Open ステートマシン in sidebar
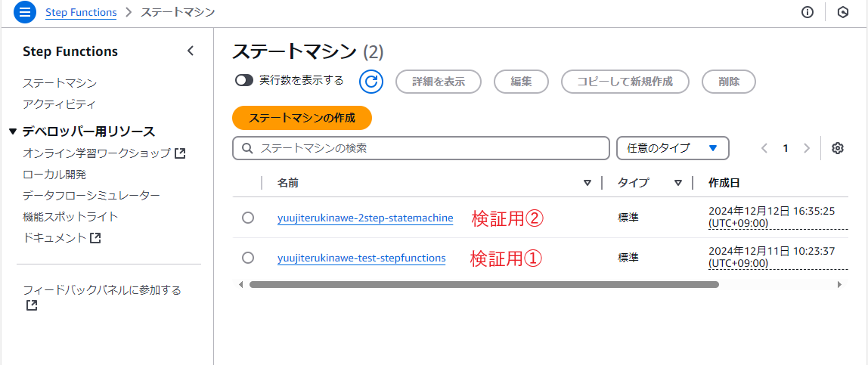Viewport: 868px width, 365px height. click(x=60, y=84)
